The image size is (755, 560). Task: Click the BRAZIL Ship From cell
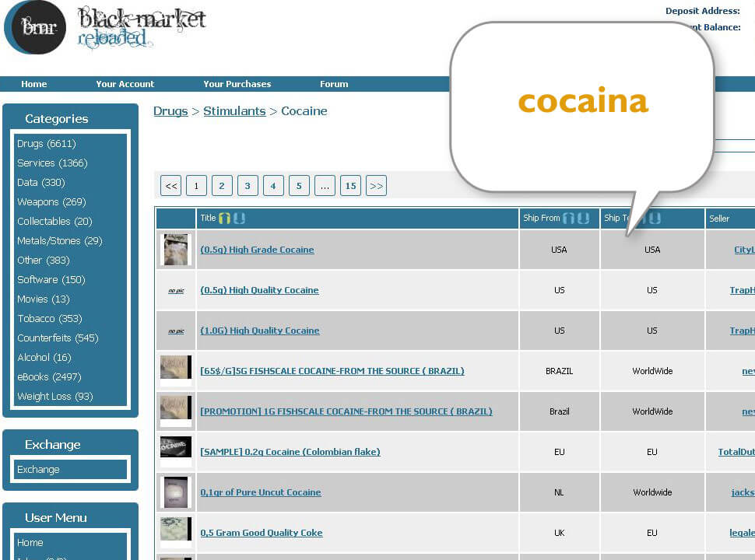click(559, 371)
